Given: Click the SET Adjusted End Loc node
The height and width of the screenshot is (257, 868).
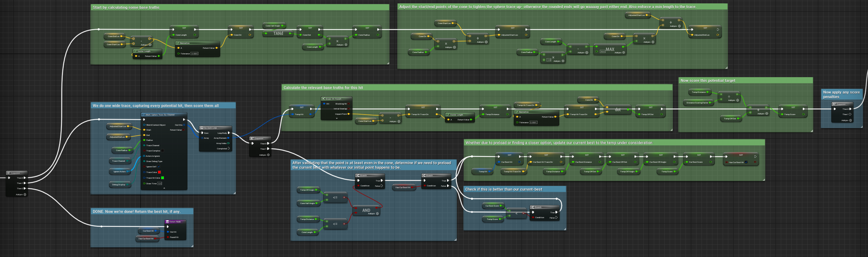Looking at the screenshot, I should pyautogui.click(x=705, y=31).
